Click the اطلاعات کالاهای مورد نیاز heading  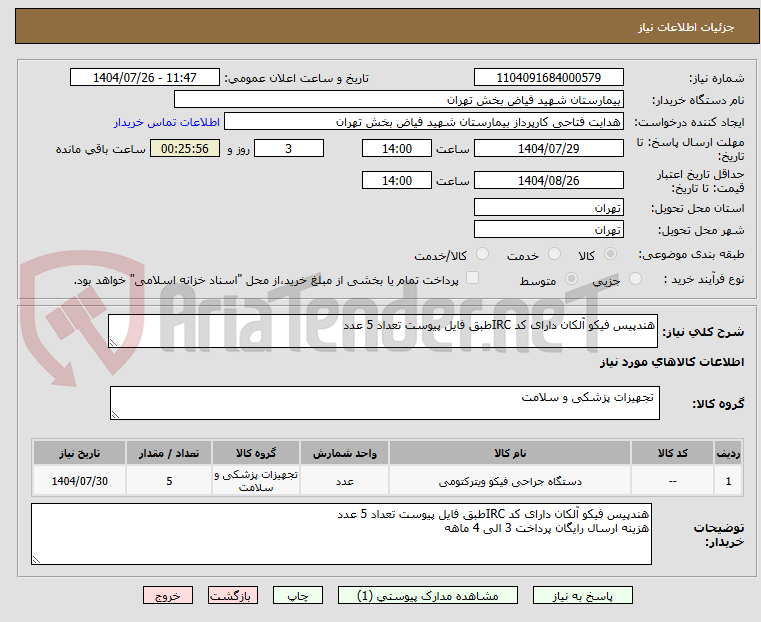pyautogui.click(x=672, y=362)
